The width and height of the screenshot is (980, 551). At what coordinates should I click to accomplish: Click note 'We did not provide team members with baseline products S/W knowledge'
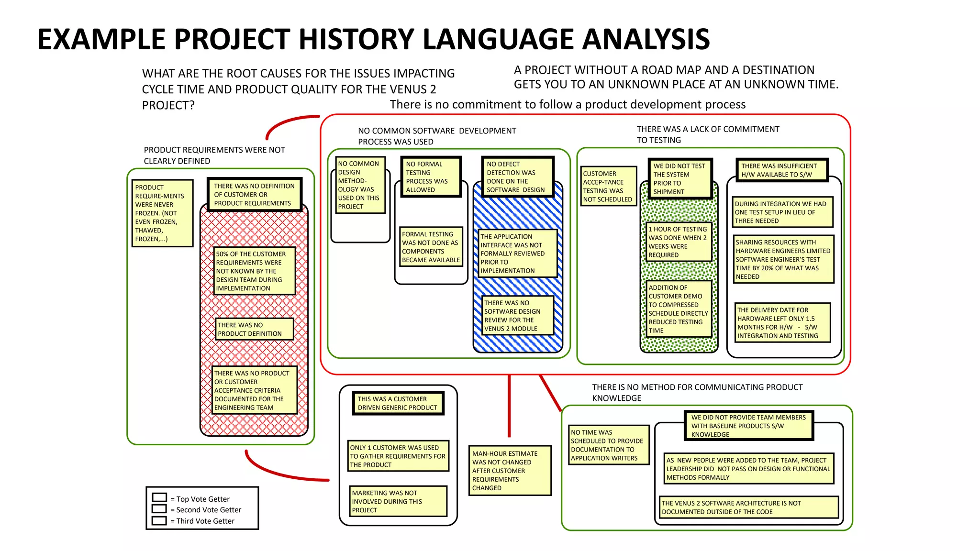pyautogui.click(x=749, y=426)
